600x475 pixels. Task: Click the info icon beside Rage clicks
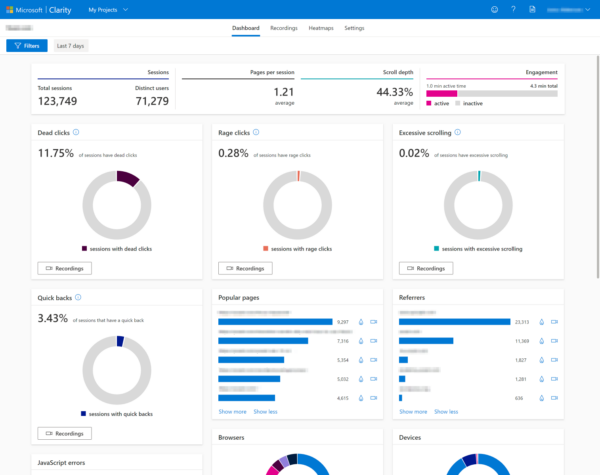256,132
